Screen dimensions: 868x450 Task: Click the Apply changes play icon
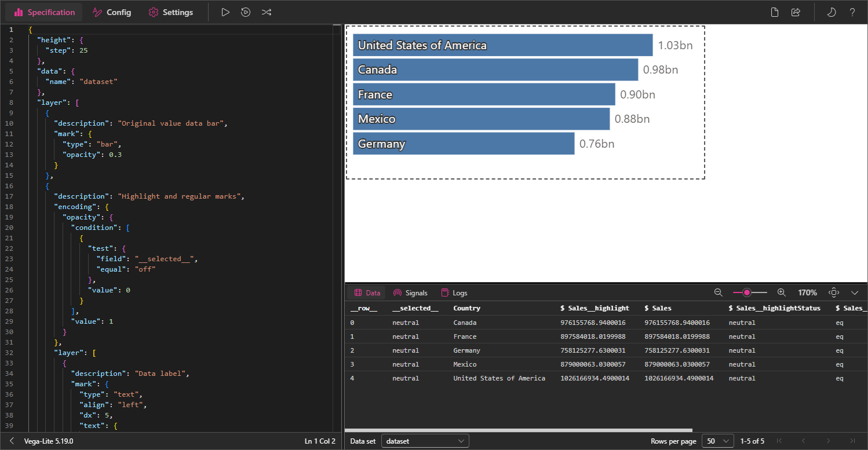(225, 12)
